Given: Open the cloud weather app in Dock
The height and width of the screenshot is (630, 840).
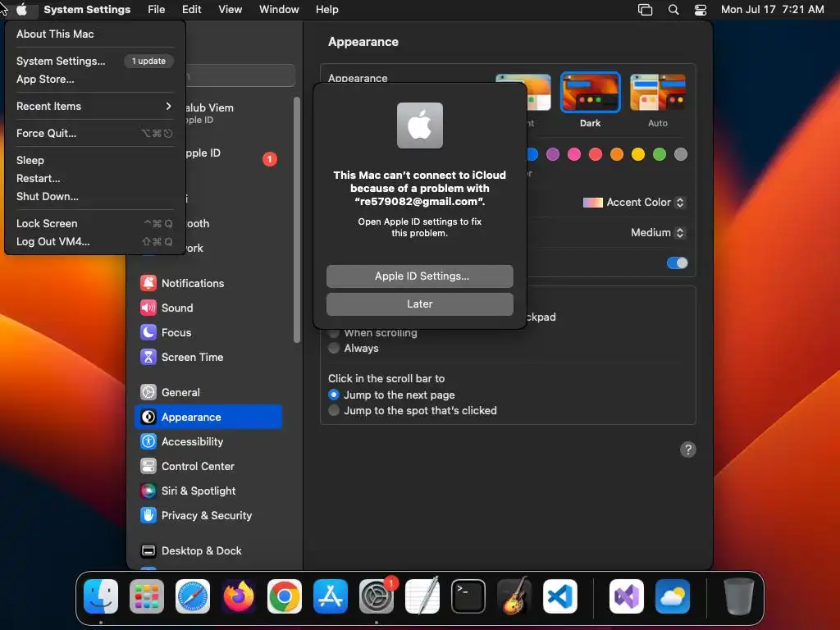Looking at the screenshot, I should (673, 596).
